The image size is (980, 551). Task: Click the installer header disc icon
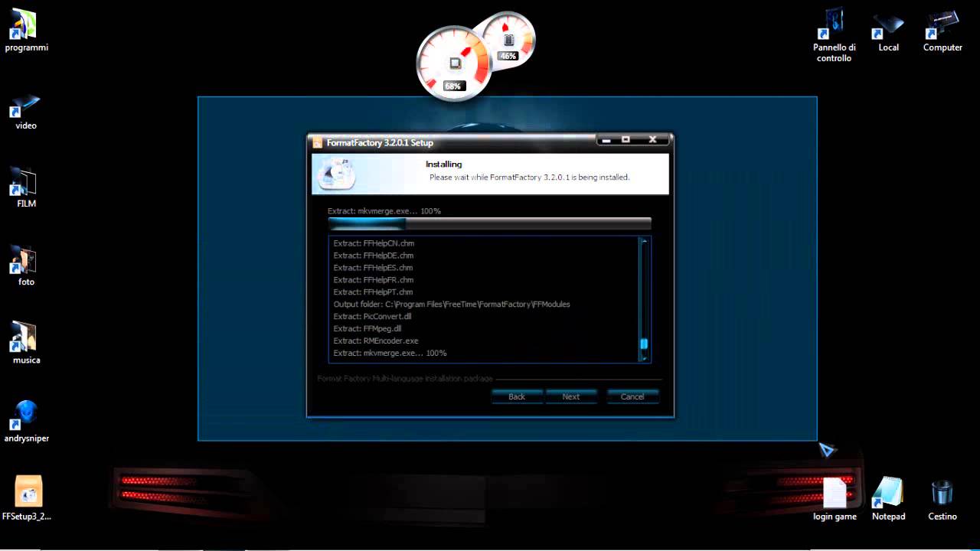[335, 174]
